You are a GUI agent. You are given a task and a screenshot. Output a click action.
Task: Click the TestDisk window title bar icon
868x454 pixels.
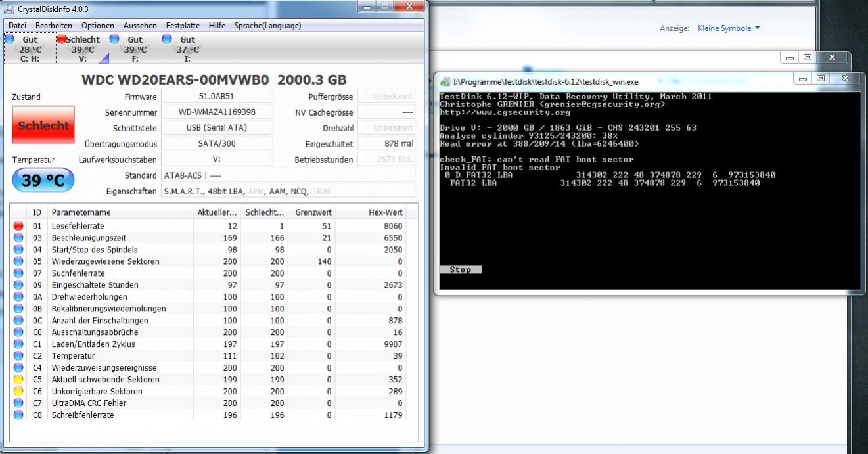[445, 82]
